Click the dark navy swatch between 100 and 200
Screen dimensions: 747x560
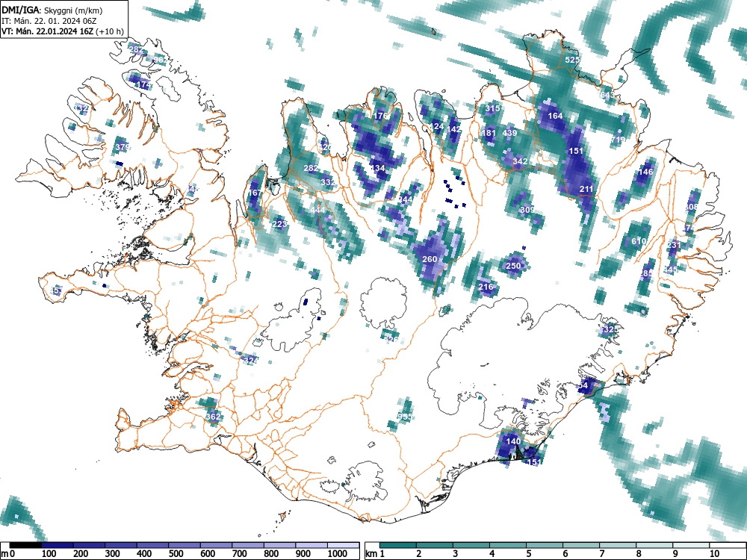click(x=58, y=546)
